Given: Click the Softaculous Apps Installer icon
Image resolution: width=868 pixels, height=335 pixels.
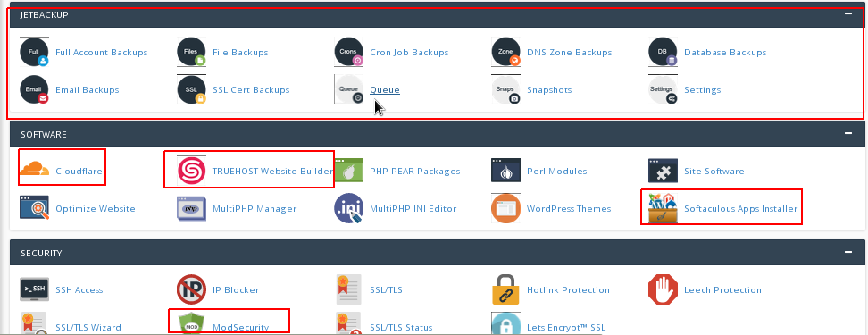Looking at the screenshot, I should tap(664, 208).
